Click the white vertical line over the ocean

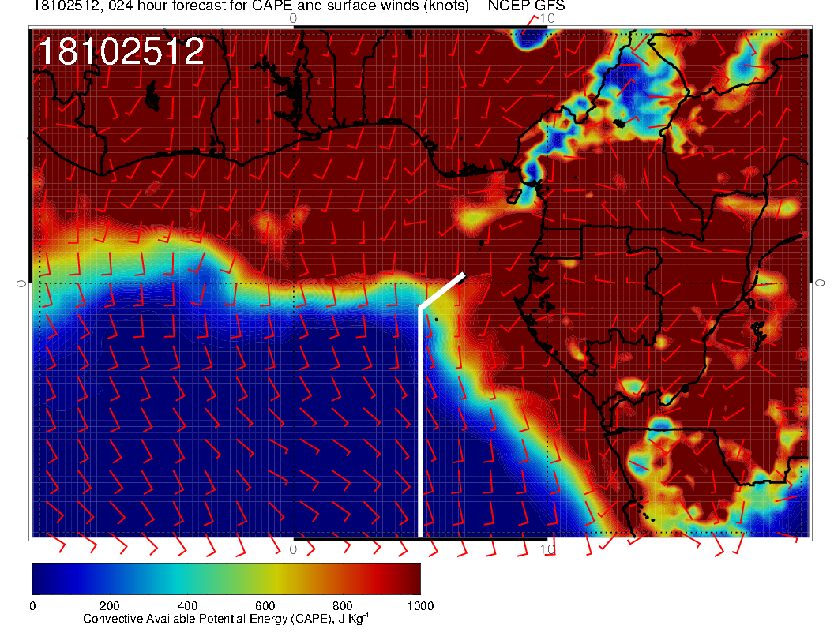pyautogui.click(x=420, y=426)
